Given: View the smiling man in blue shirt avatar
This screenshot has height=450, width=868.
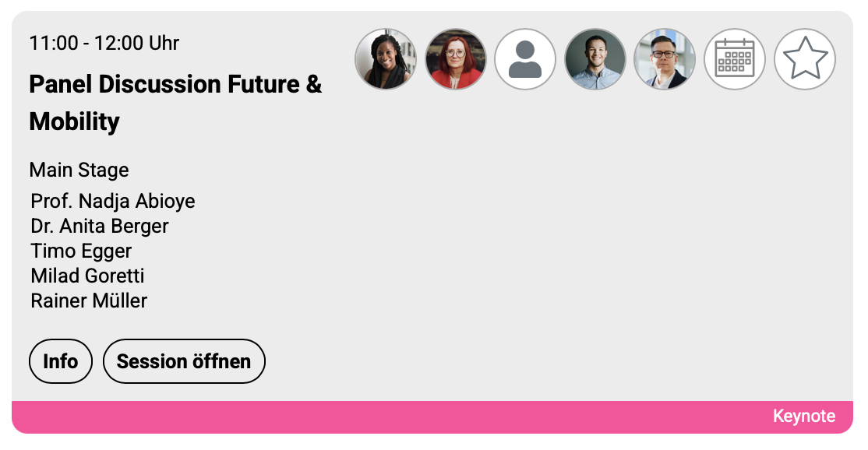Looking at the screenshot, I should (595, 59).
